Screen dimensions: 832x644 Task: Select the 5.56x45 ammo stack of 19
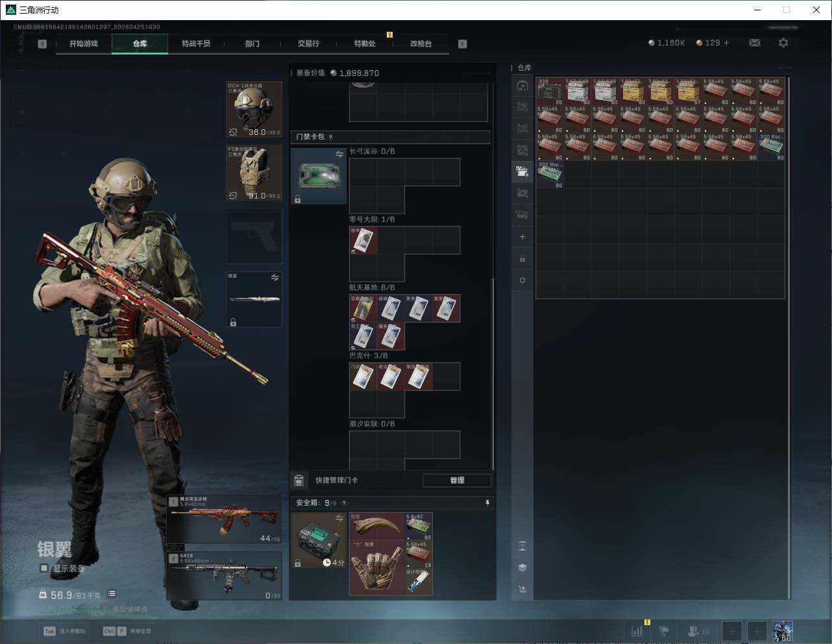click(x=419, y=554)
